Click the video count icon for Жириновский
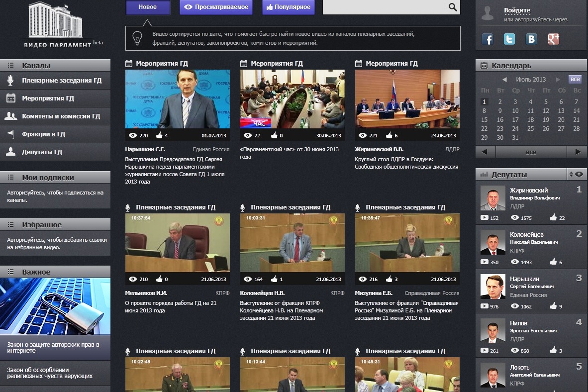Viewport: 588px width, 392px height. [485, 217]
